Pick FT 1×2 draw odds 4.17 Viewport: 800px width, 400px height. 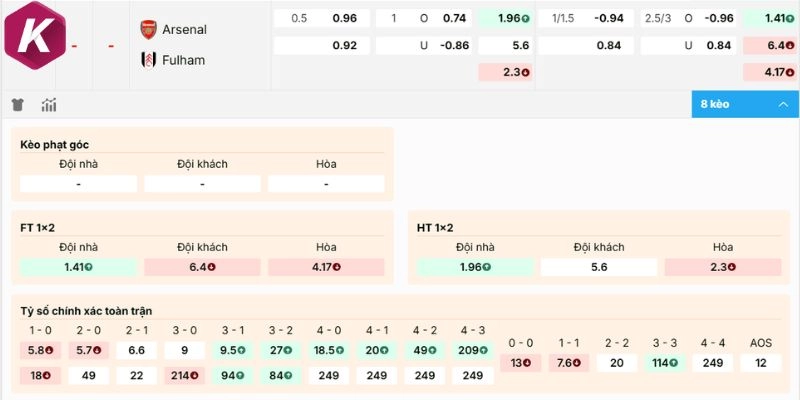tap(326, 267)
